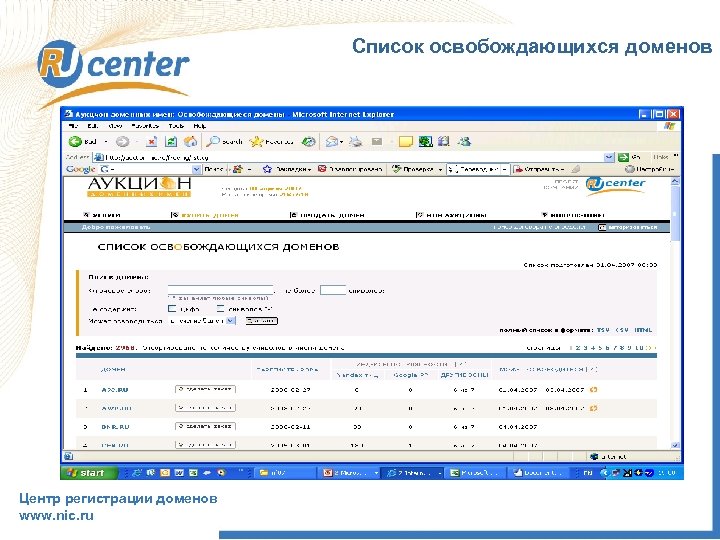
Task: Click the page scrollbar up arrow
Action: click(675, 181)
